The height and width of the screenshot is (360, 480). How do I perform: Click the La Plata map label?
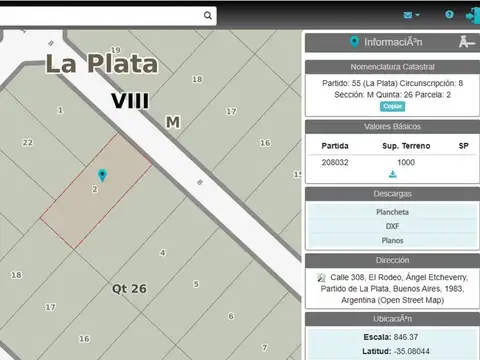coord(102,64)
